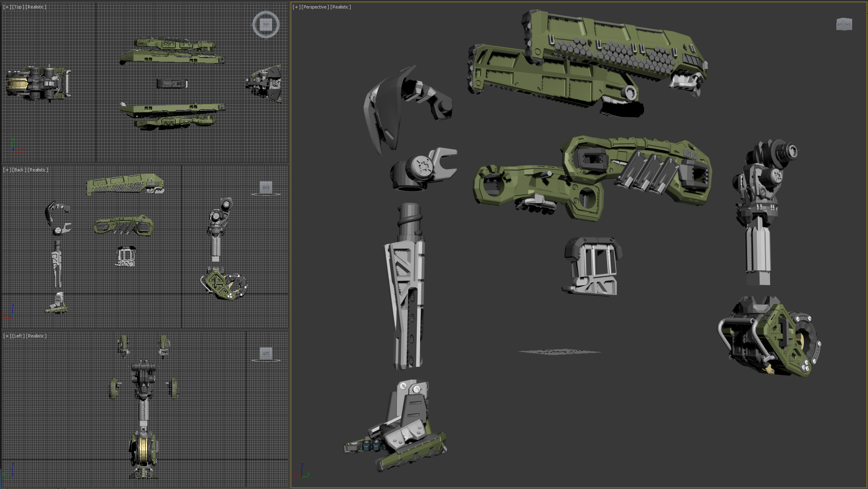868x489 pixels.
Task: Open the [+] menu of the Left viewport
Action: tap(7, 336)
